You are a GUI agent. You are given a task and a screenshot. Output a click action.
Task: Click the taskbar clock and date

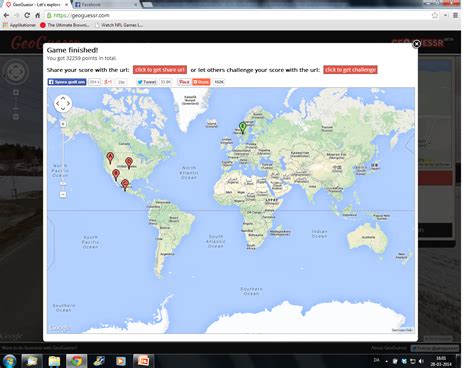click(x=441, y=361)
